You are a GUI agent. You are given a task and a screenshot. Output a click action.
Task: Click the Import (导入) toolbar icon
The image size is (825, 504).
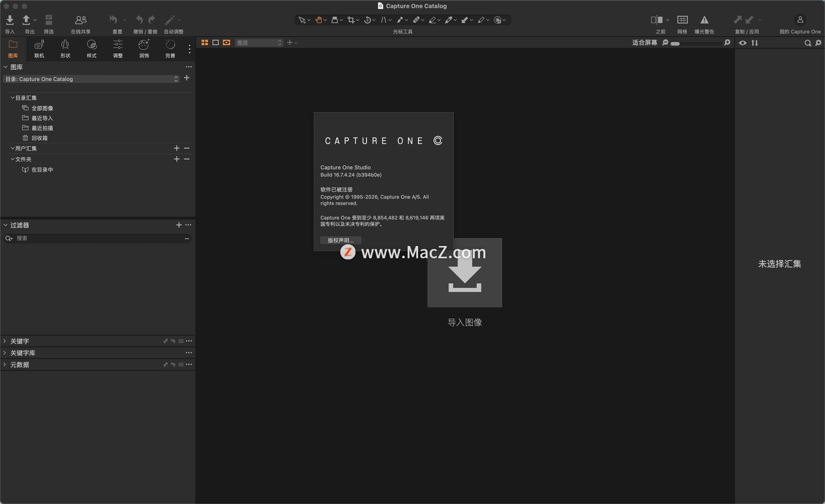pos(10,20)
